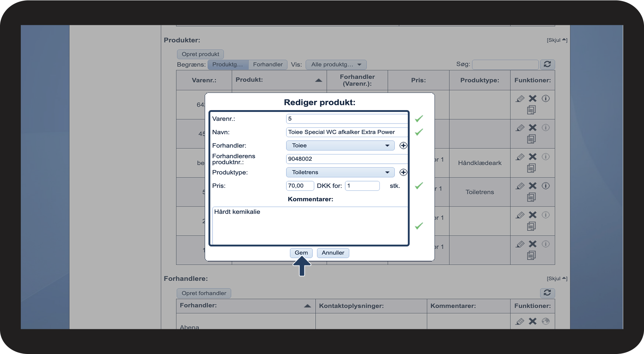This screenshot has height=354, width=644.
Task: Focus the Søg search box
Action: click(x=505, y=65)
